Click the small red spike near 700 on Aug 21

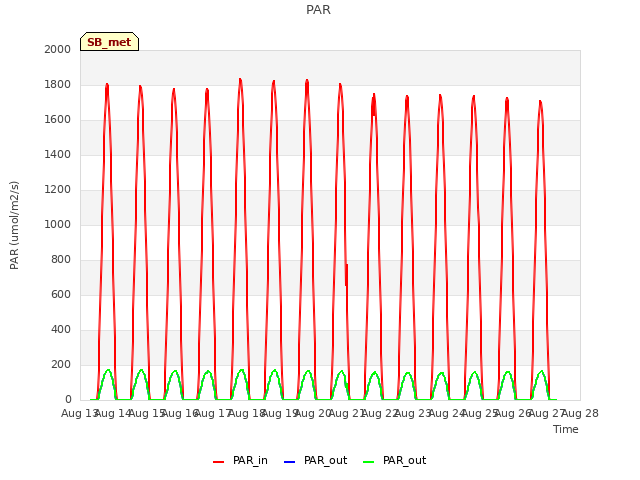347,275
